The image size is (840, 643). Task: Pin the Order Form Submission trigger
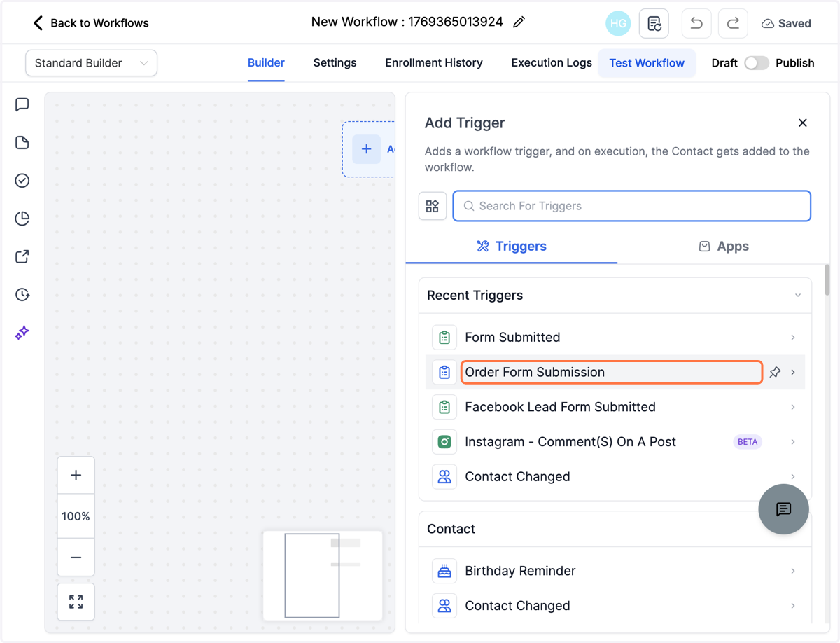[775, 372]
